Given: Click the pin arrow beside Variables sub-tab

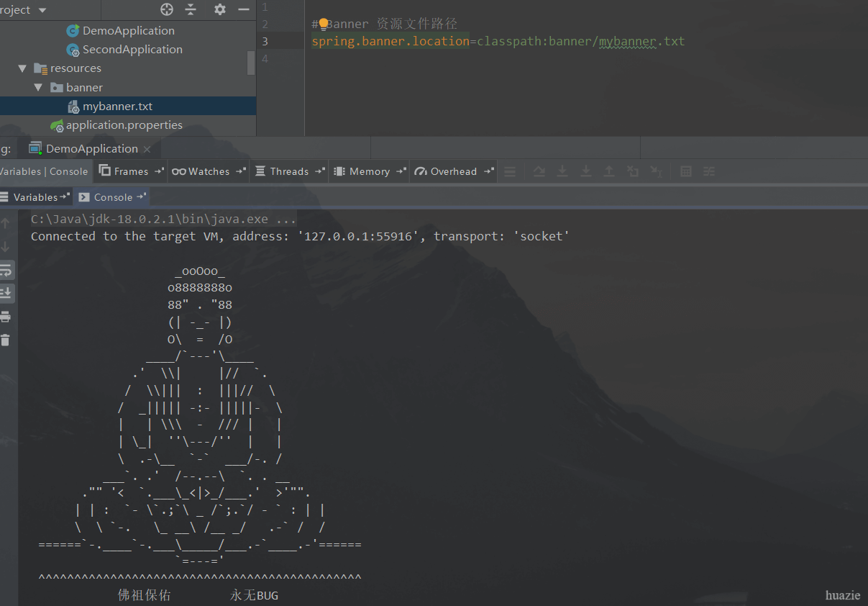Looking at the screenshot, I should [x=65, y=196].
